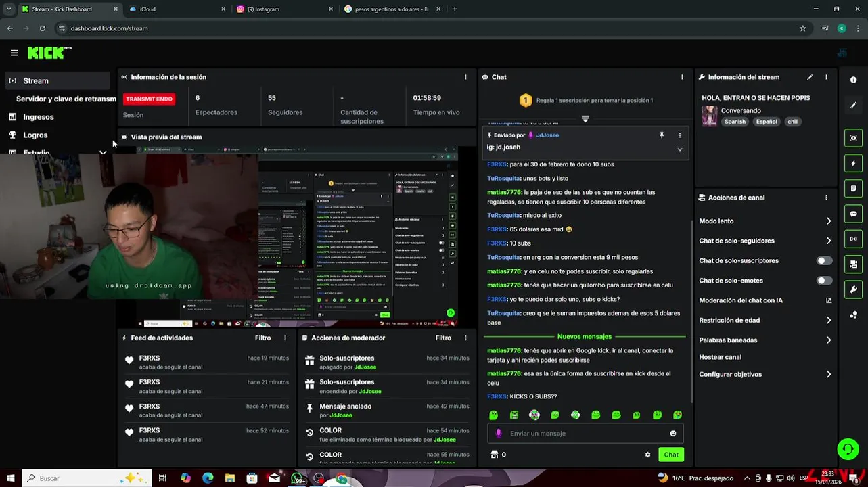Click the lightning bolt widget icon
The width and height of the screenshot is (868, 487).
click(853, 163)
